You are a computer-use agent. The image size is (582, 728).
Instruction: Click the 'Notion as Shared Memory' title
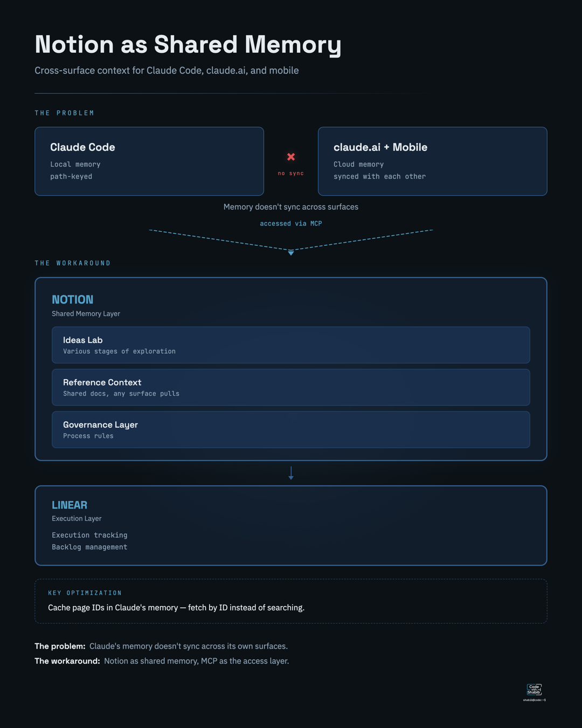pos(188,45)
